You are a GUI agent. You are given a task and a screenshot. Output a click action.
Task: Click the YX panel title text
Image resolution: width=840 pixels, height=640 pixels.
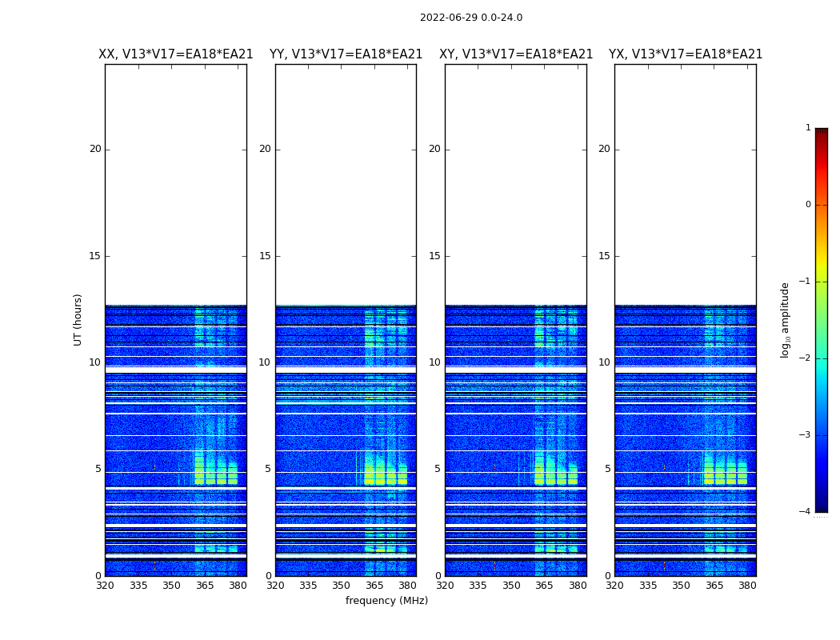pos(686,54)
